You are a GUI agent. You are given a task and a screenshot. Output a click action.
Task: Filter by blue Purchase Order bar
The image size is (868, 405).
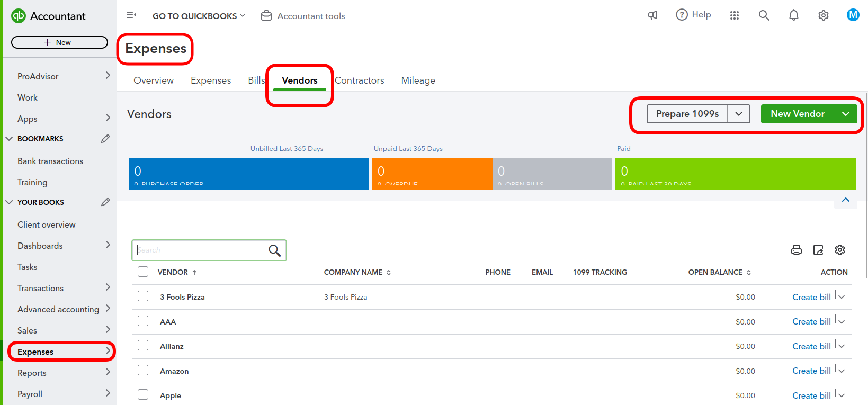249,174
